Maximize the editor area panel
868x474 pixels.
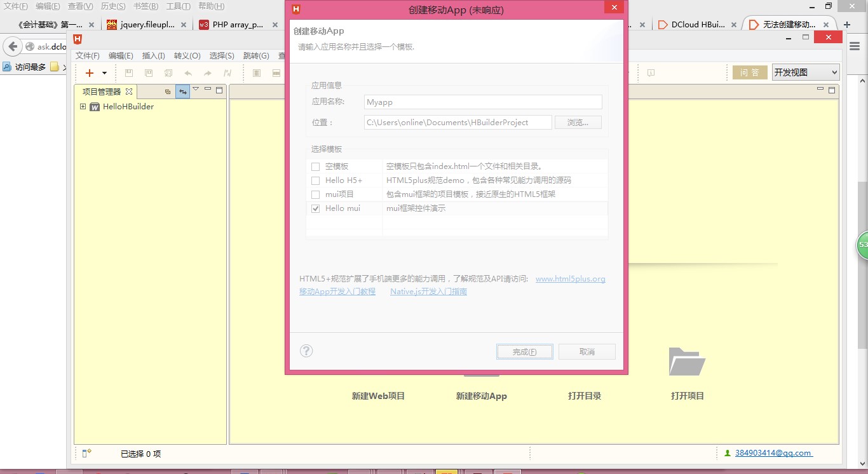click(x=832, y=90)
